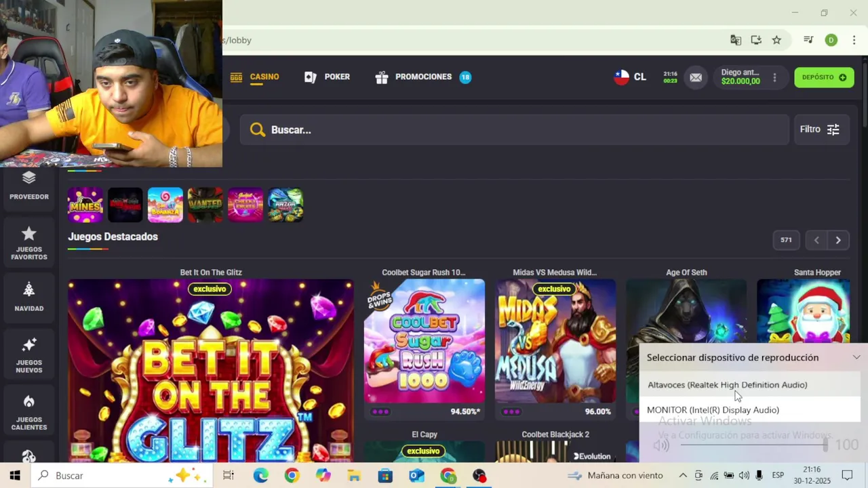The width and height of the screenshot is (868, 488).
Task: Collapse the playback device selector chevron
Action: [x=856, y=357]
